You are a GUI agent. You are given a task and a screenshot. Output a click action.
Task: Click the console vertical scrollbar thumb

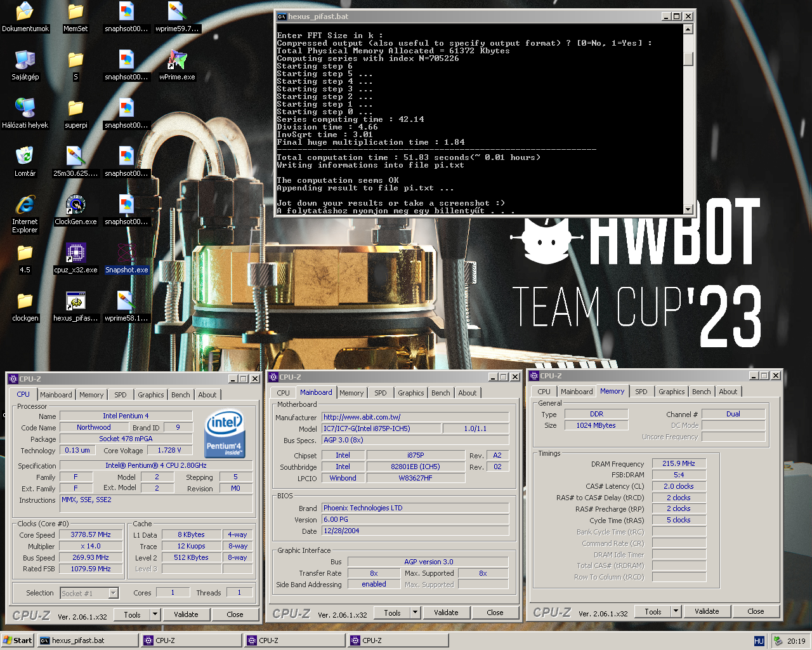click(688, 58)
